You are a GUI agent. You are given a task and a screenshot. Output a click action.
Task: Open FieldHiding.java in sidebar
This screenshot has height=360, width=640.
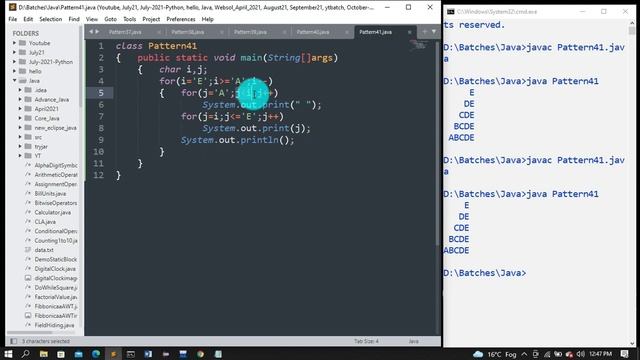(54, 325)
